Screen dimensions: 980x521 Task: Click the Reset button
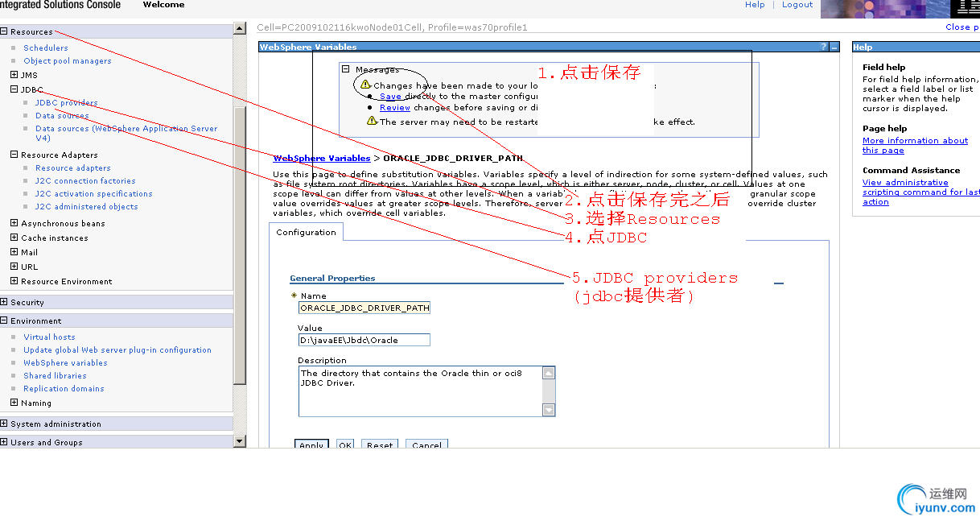tap(380, 445)
